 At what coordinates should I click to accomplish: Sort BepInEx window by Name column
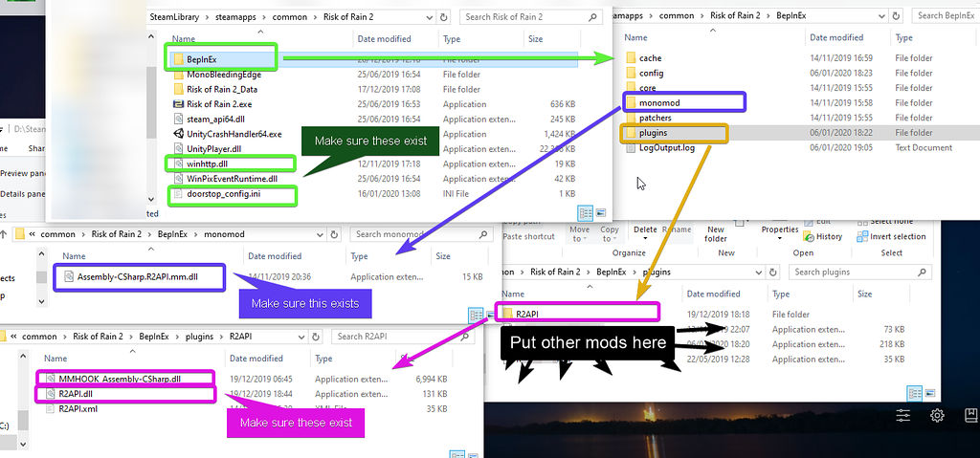point(635,37)
